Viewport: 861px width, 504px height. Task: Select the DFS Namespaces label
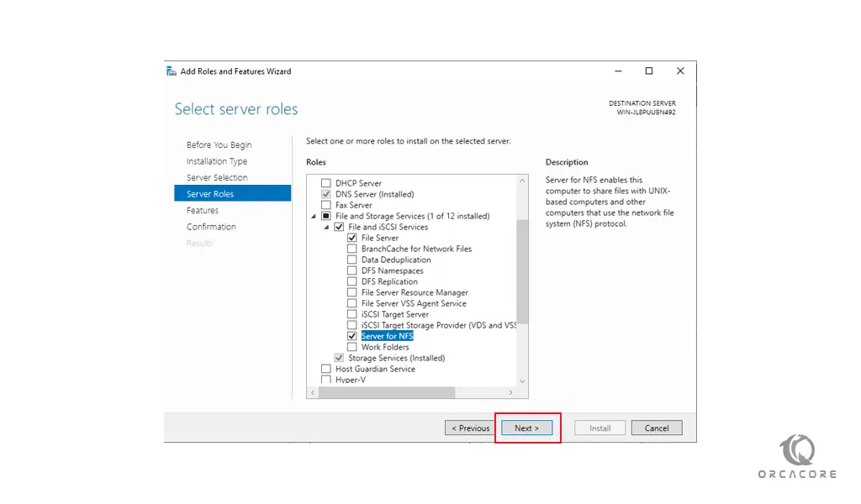click(x=392, y=271)
